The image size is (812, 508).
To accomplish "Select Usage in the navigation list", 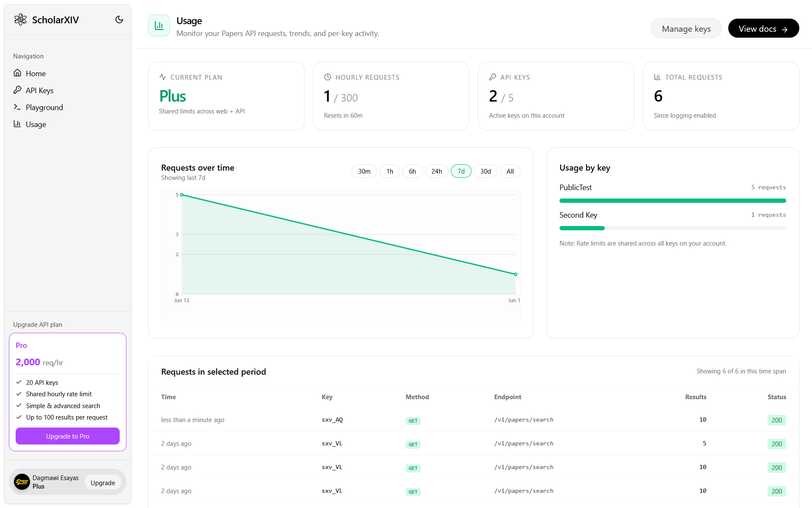I will (x=68, y=124).
